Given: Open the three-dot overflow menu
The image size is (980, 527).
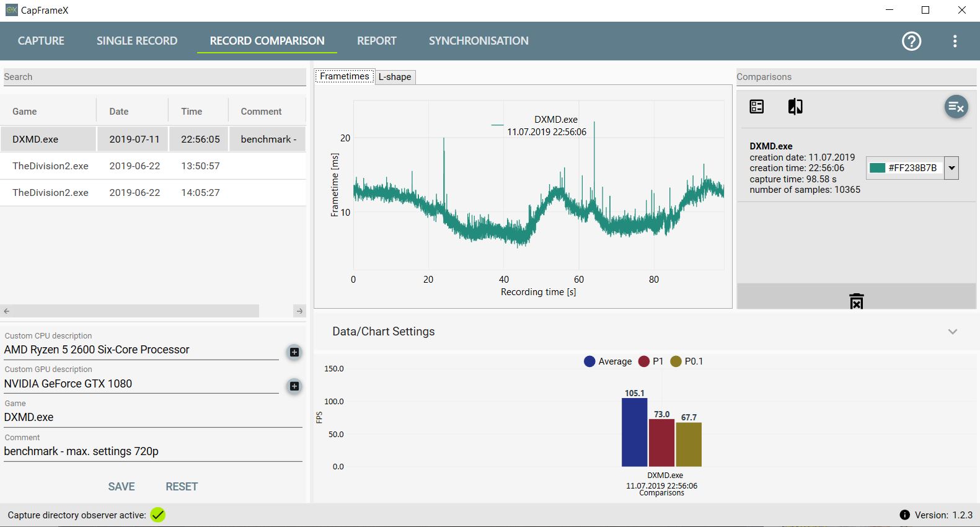Looking at the screenshot, I should pyautogui.click(x=955, y=41).
